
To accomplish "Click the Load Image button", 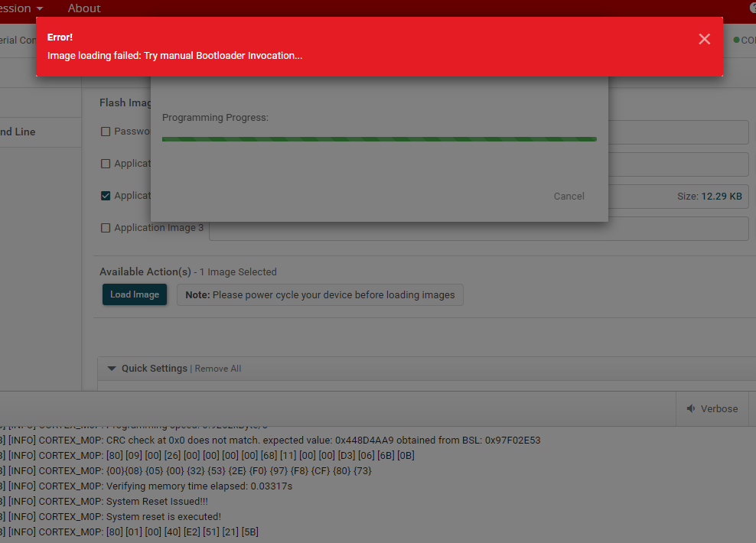I will [x=135, y=294].
